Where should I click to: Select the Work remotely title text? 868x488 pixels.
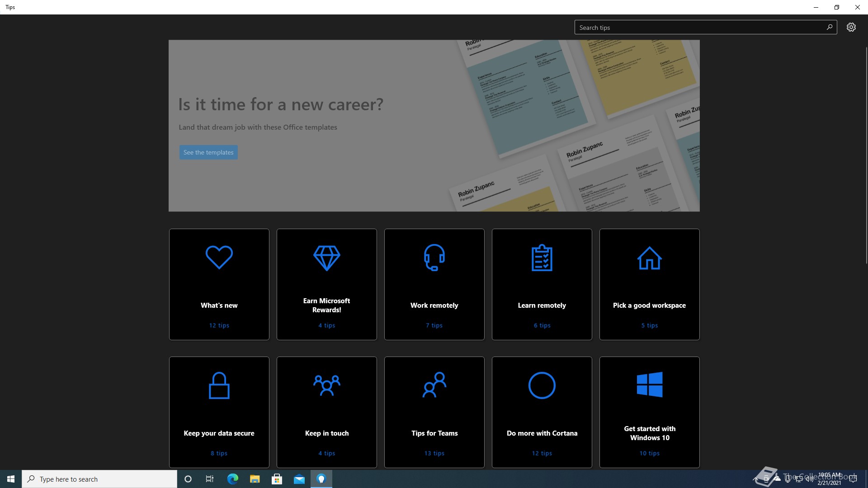pos(434,305)
